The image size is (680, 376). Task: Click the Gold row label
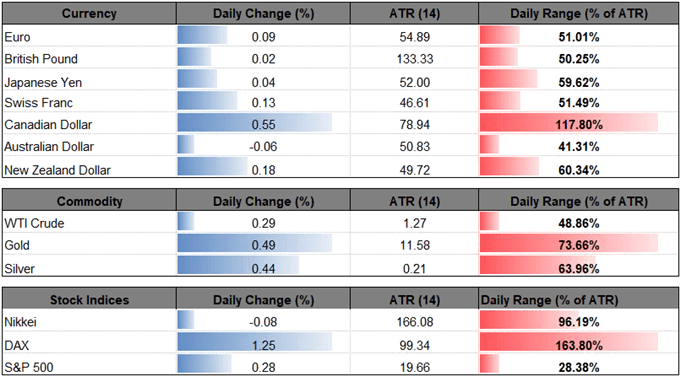pos(17,245)
